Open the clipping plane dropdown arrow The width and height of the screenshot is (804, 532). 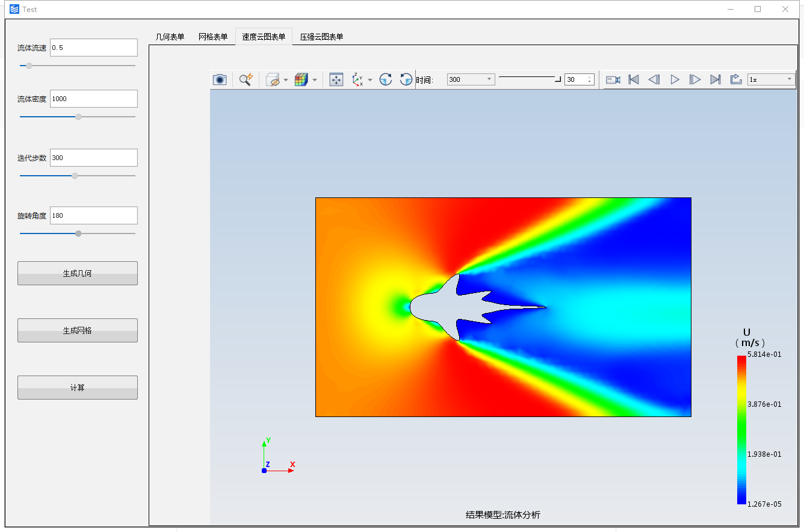coord(286,80)
